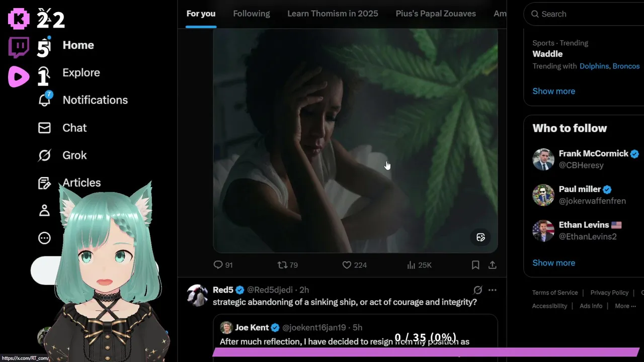Expand the More options circle in sidebar
This screenshot has height=362, width=644.
pyautogui.click(x=44, y=238)
